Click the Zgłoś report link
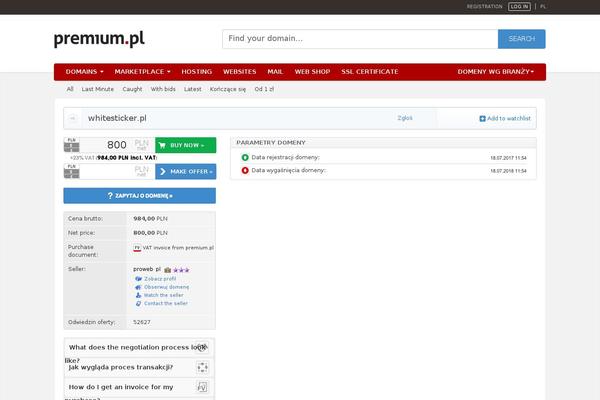Screen dimensions: 600x400 click(405, 118)
